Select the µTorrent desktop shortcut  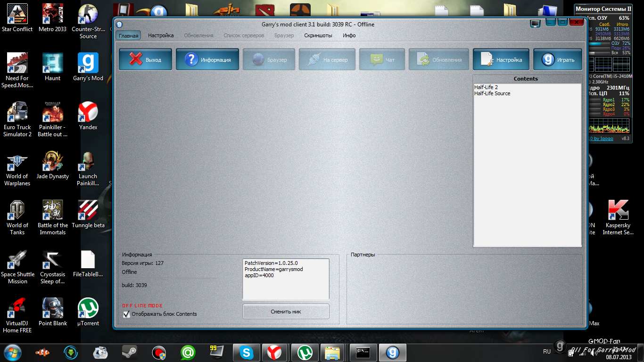[x=88, y=313]
